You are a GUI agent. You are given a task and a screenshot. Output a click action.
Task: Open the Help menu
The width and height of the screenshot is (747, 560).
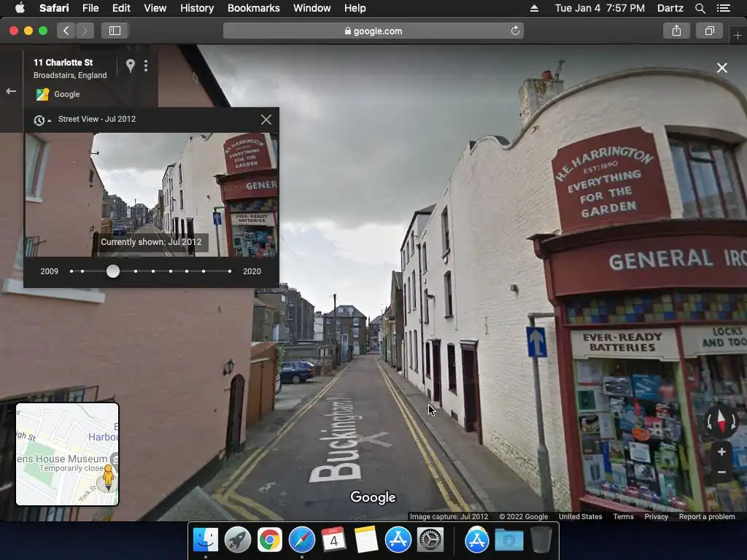[355, 8]
